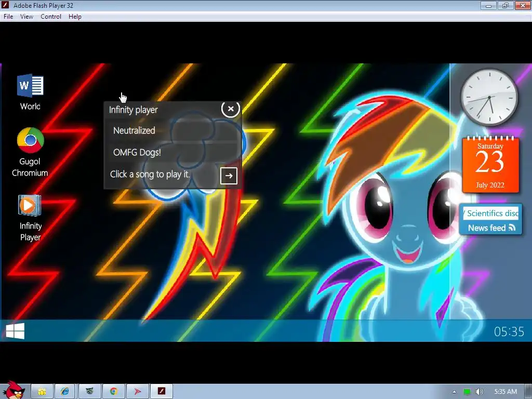The height and width of the screenshot is (399, 532).
Task: Open the View menu
Action: pyautogui.click(x=26, y=16)
